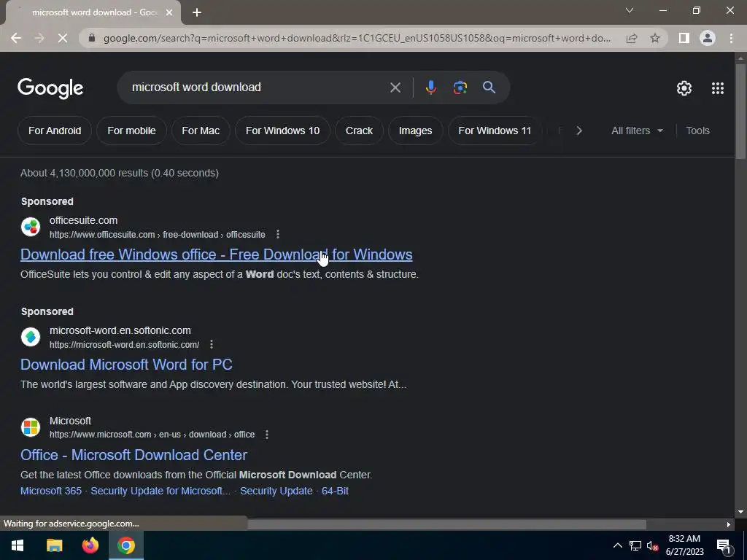Open Download free Windows office link
The height and width of the screenshot is (560, 747).
[x=216, y=254]
